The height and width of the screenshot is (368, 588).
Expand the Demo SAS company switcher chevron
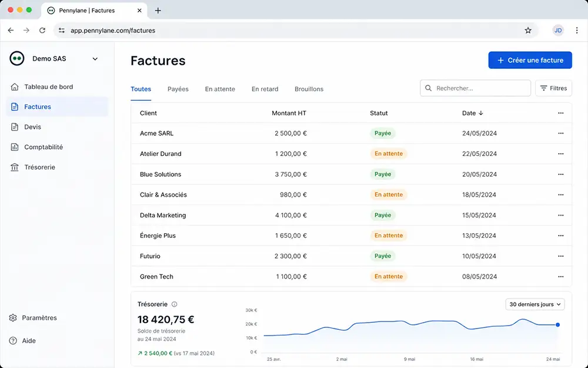[x=95, y=59]
